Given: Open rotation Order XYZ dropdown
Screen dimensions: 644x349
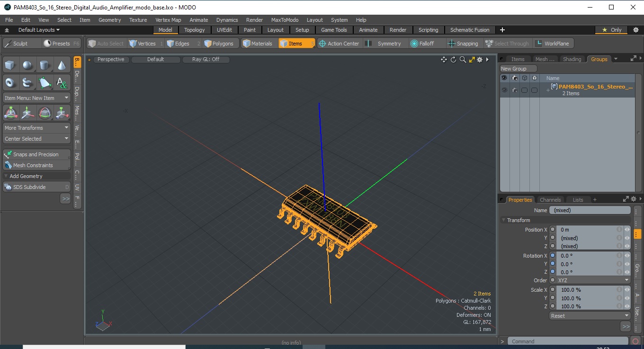Looking at the screenshot, I should 590,280.
